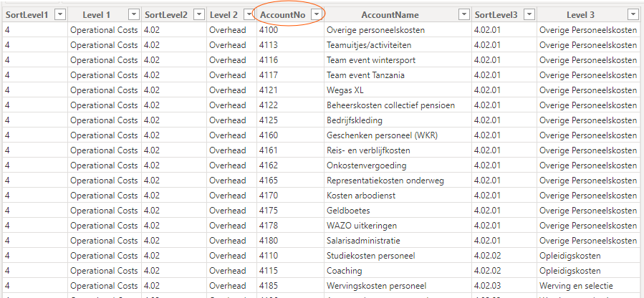
Task: Click account number 4116 cell
Action: pos(290,60)
